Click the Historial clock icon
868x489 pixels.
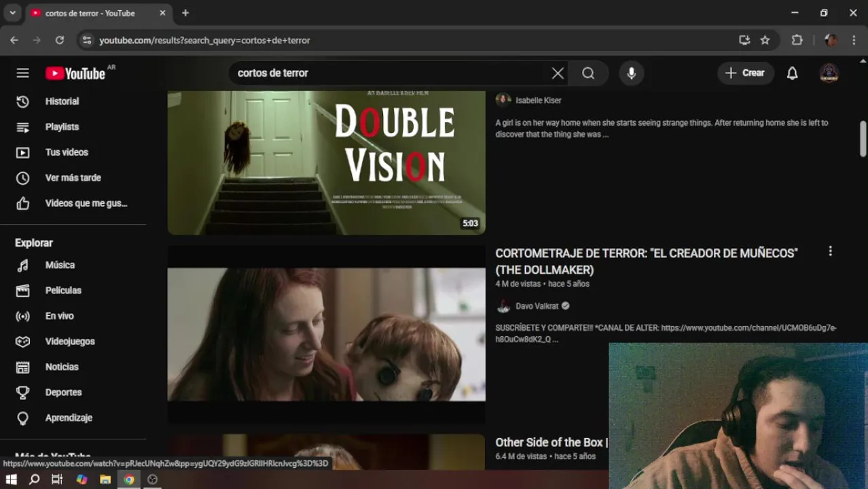point(22,101)
